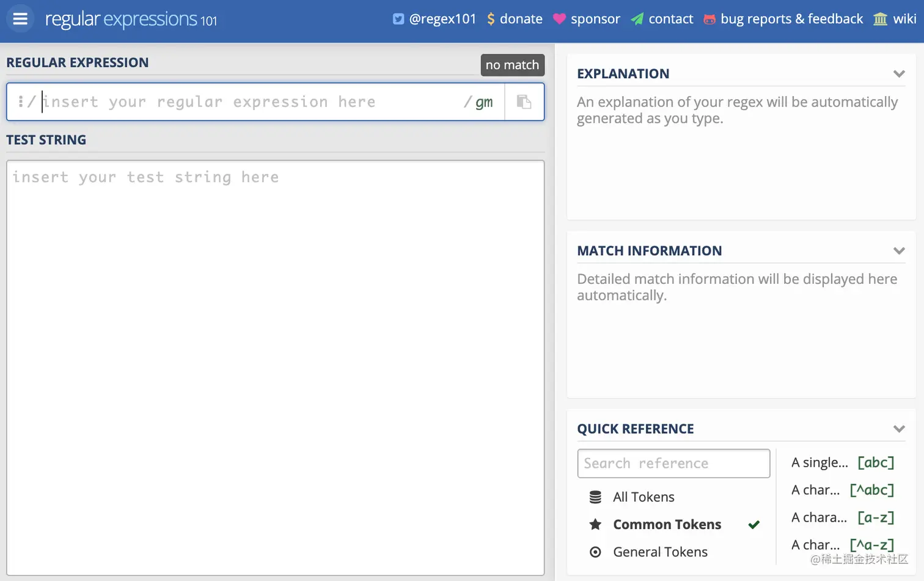Open the @regex101 Twitter link
Image resolution: width=924 pixels, height=581 pixels.
tap(435, 19)
